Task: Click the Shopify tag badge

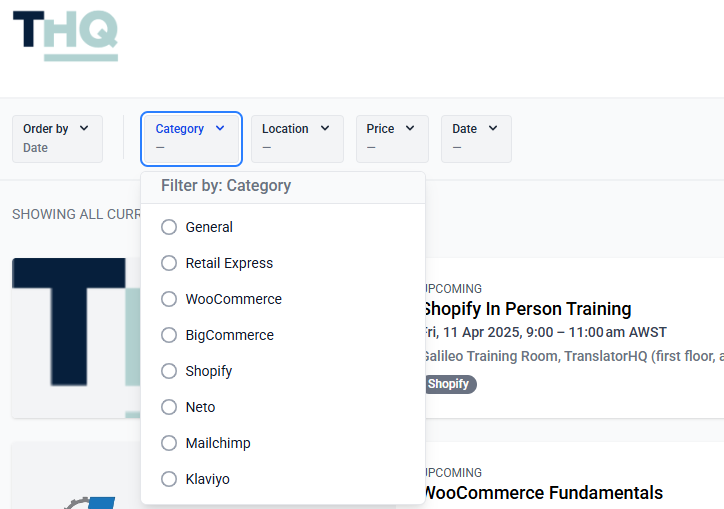Action: click(x=450, y=384)
